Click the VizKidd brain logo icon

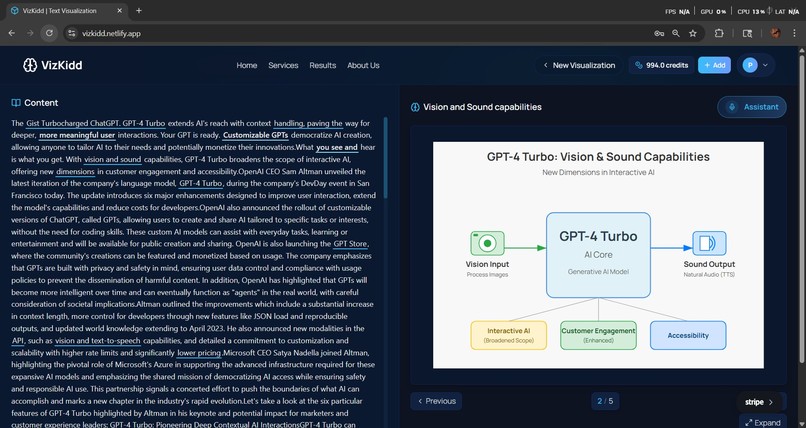tap(30, 65)
